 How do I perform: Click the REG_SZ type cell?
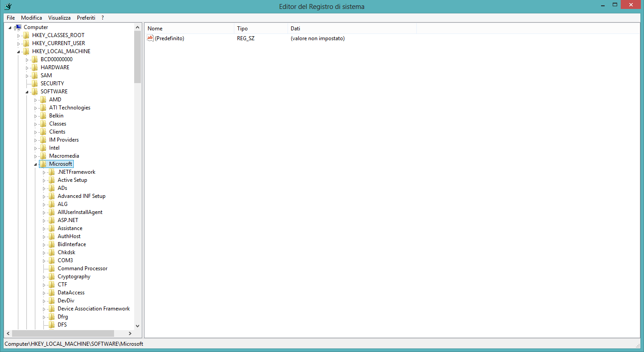(246, 38)
